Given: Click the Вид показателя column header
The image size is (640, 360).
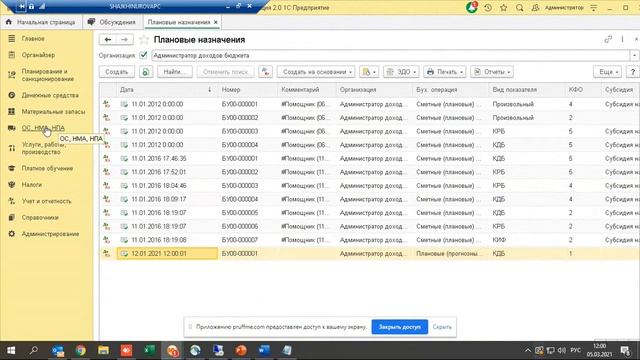Looking at the screenshot, I should pyautogui.click(x=527, y=89).
